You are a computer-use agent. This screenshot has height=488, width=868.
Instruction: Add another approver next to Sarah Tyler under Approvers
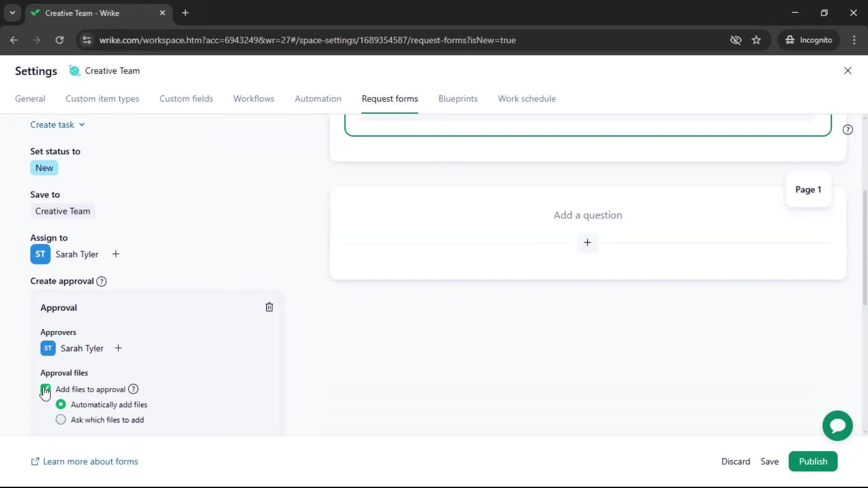tap(118, 348)
